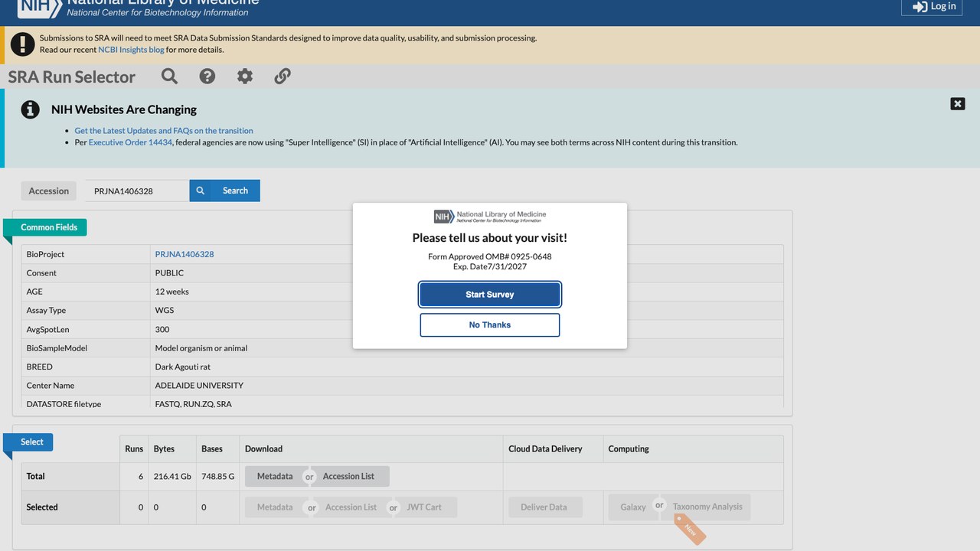This screenshot has width=980, height=551.
Task: Click the Log in button
Action: tap(932, 7)
